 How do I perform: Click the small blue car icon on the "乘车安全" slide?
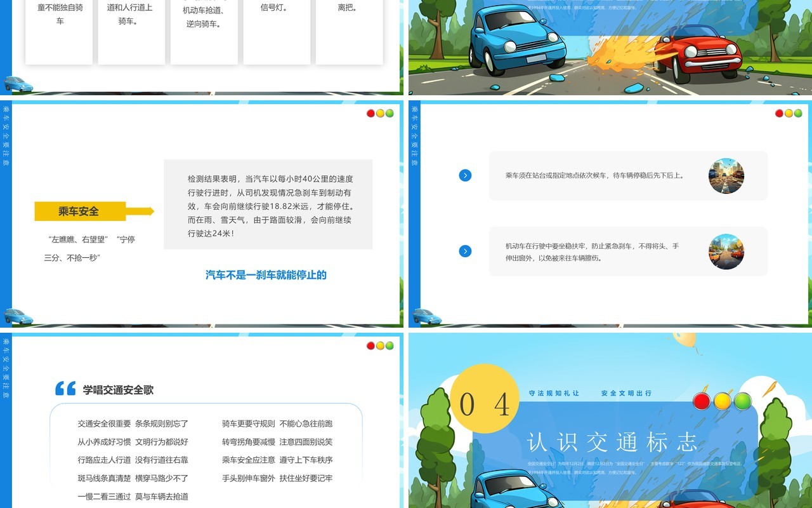click(x=18, y=316)
